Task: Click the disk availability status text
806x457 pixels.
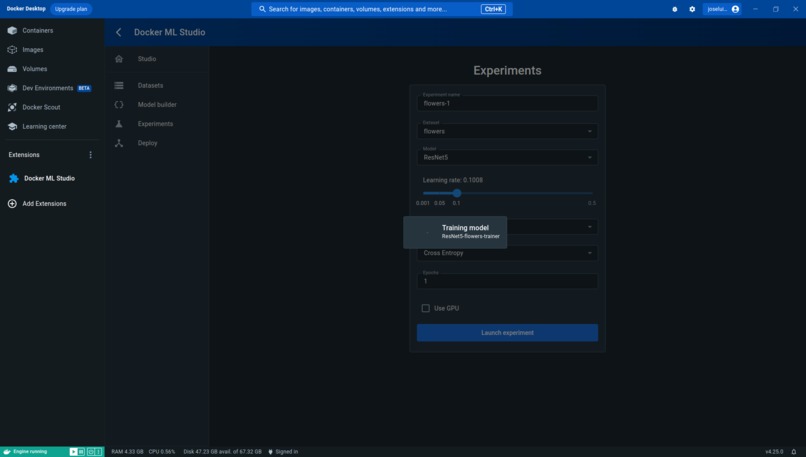Action: (x=222, y=452)
